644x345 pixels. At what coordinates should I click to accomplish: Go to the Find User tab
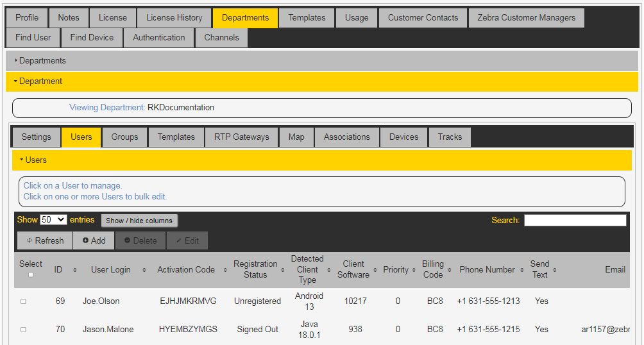click(33, 37)
